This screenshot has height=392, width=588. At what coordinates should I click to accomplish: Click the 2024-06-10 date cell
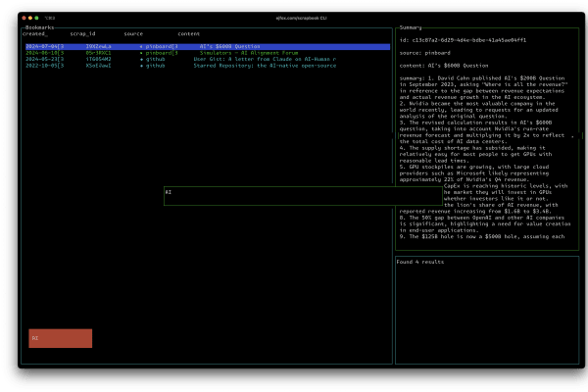[45, 53]
